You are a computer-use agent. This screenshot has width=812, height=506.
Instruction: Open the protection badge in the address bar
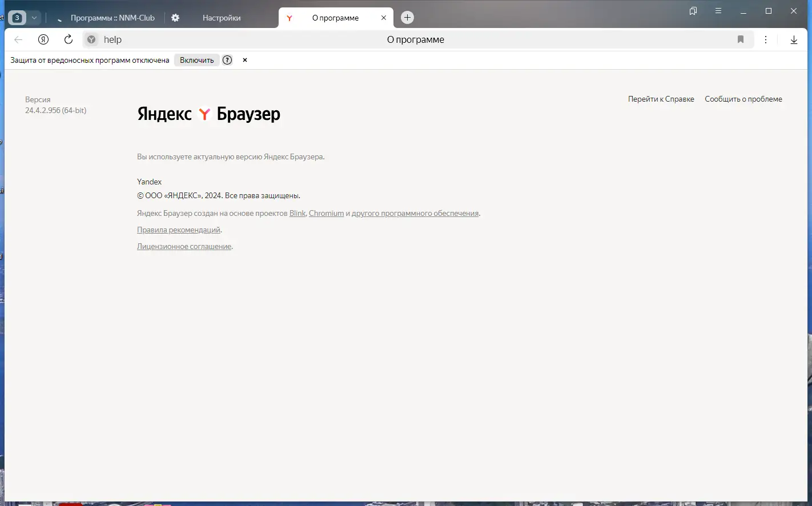91,39
